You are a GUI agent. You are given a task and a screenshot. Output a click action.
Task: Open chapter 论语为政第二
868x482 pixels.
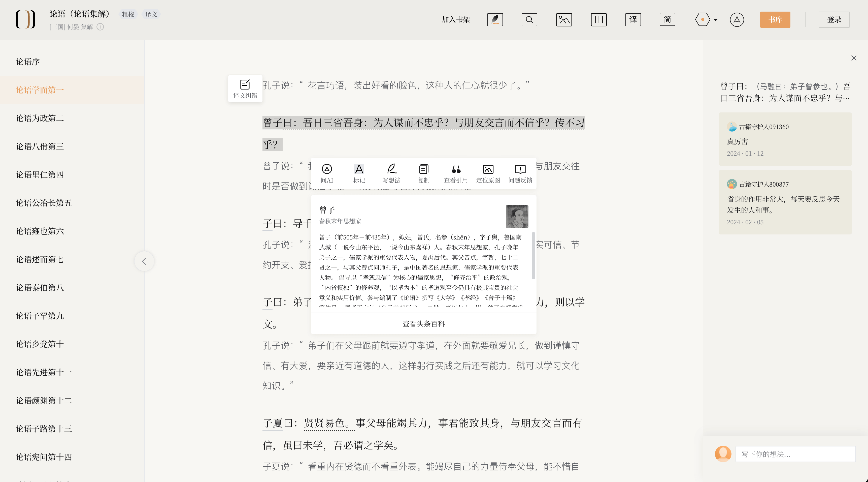[40, 118]
